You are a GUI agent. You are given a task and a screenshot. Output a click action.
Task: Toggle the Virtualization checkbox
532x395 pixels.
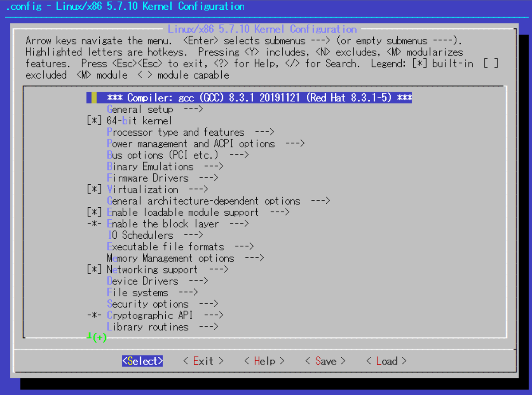pos(94,190)
